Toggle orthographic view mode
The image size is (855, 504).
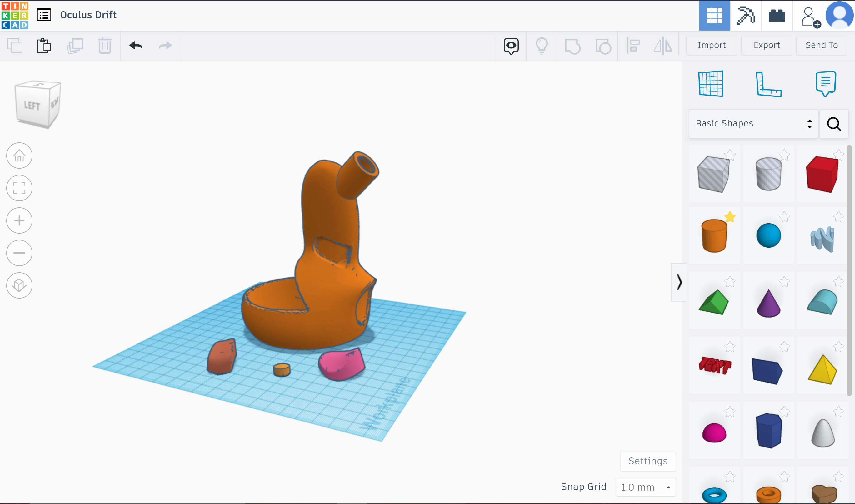(19, 285)
